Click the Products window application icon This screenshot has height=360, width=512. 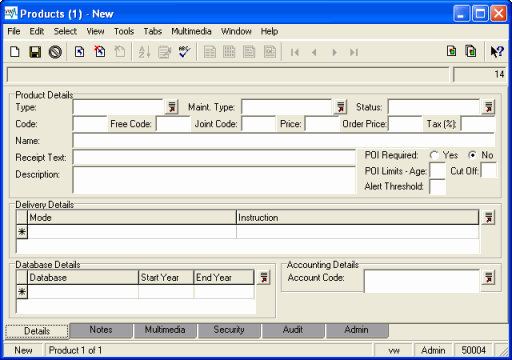click(x=11, y=14)
